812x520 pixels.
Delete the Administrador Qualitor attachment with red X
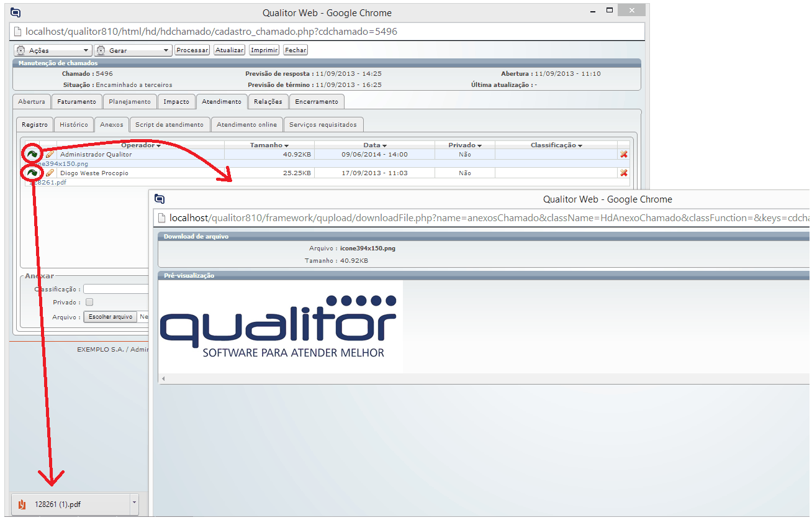624,155
